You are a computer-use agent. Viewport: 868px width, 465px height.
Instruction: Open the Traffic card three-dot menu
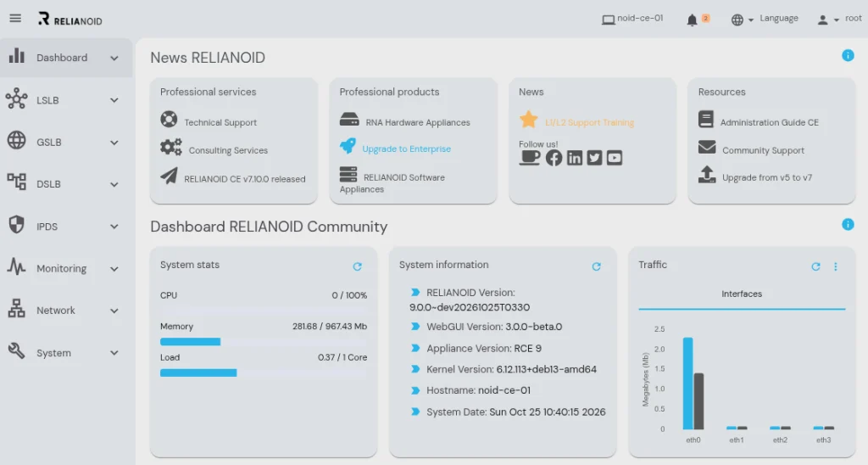pos(835,266)
